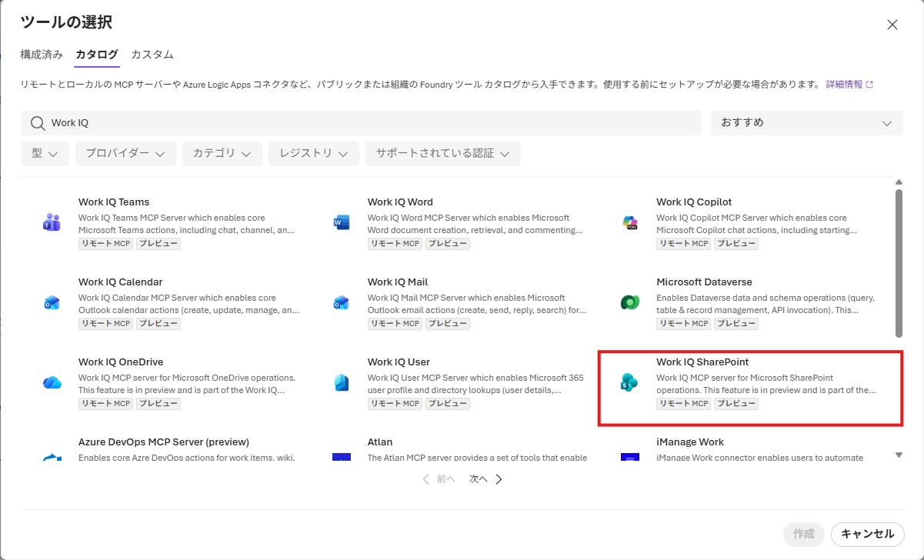Select the Work IQ Copilot icon
The width and height of the screenshot is (924, 560).
coord(629,222)
